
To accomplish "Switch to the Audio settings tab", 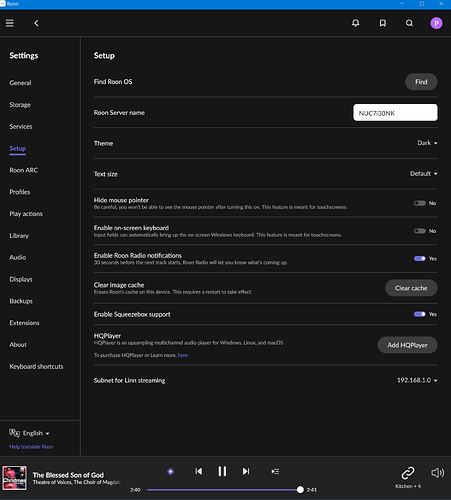I will pyautogui.click(x=18, y=257).
